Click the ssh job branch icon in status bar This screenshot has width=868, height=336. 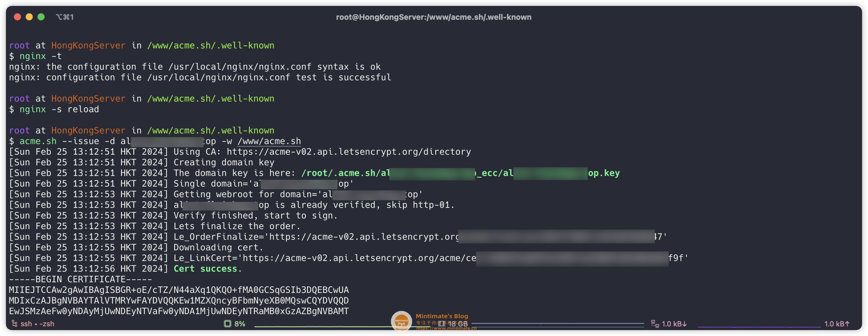coord(14,324)
